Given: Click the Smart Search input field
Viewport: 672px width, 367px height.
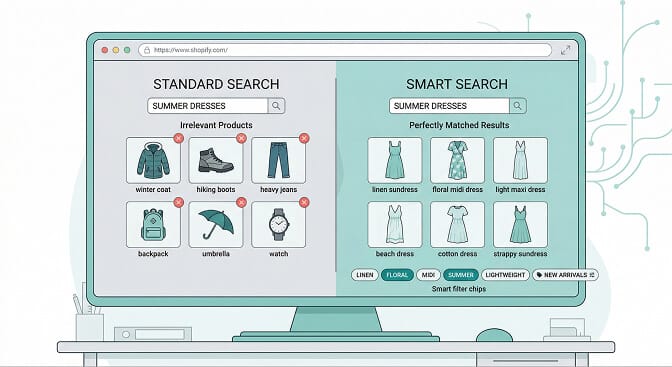Looking at the screenshot, I should click(449, 106).
